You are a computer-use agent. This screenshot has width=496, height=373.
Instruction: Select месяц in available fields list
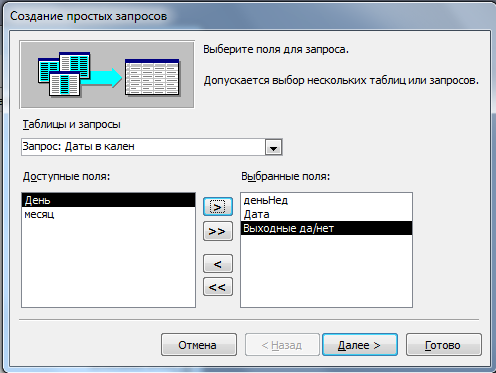[x=108, y=214]
